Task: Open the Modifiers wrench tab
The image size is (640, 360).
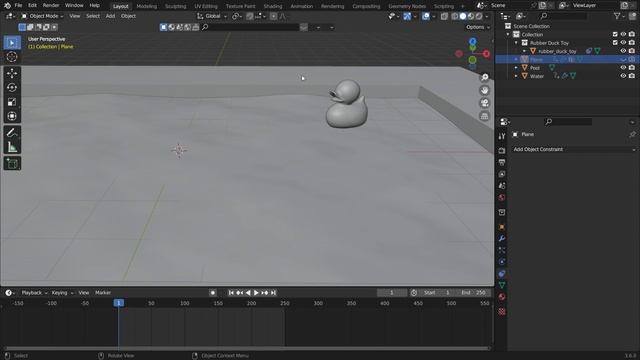Action: pos(502,238)
